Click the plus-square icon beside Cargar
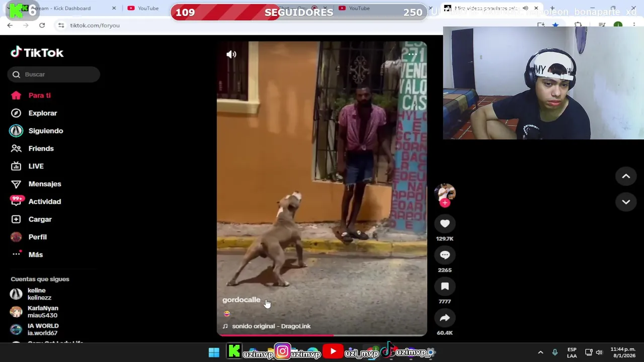Viewport: 644px width, 362px height. pyautogui.click(x=16, y=219)
